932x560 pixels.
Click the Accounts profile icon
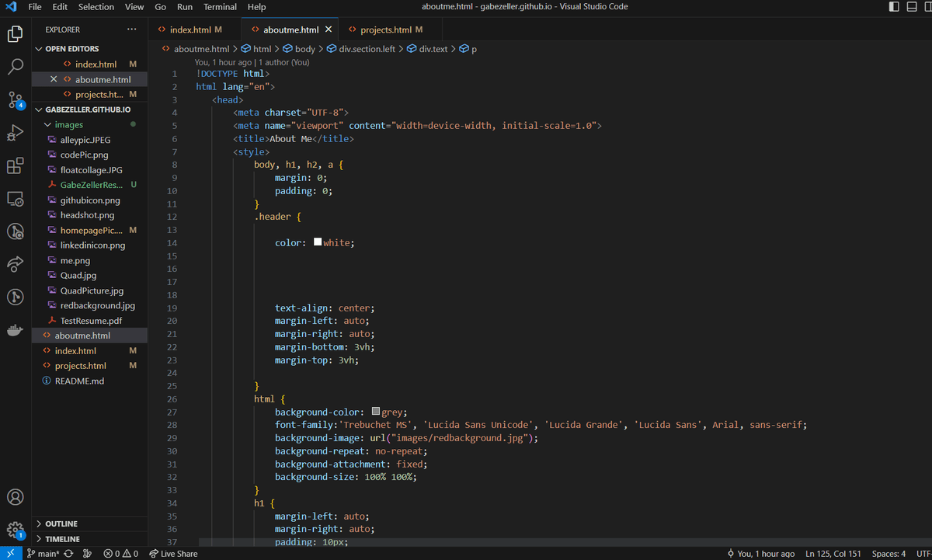pos(16,497)
